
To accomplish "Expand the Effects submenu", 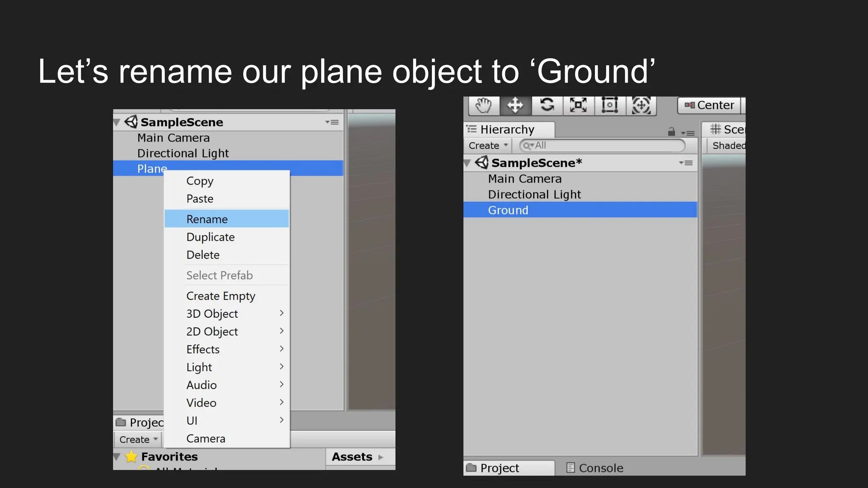I will [227, 349].
